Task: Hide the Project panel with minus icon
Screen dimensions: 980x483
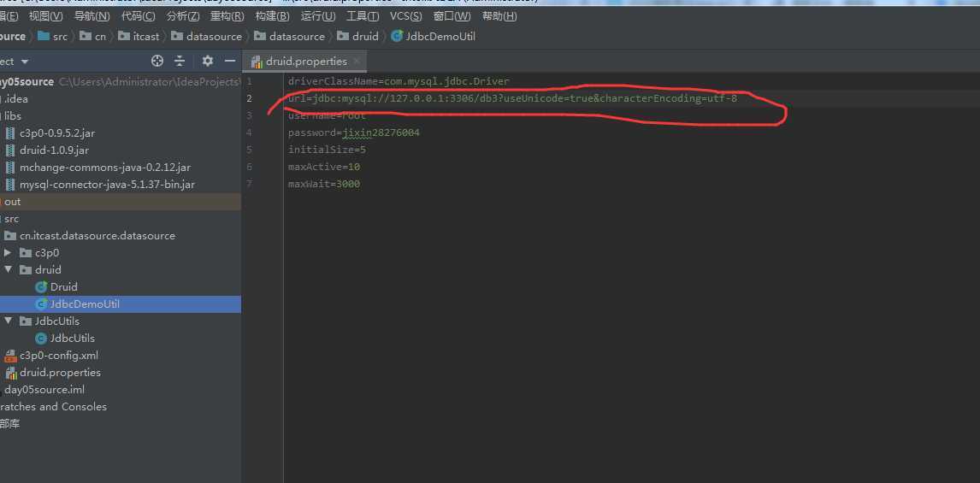Action: (229, 61)
